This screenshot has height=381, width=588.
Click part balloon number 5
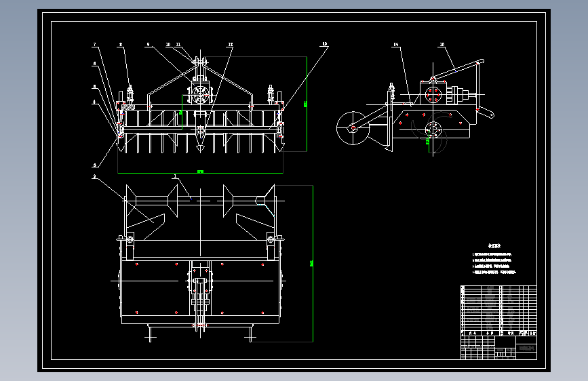click(94, 87)
